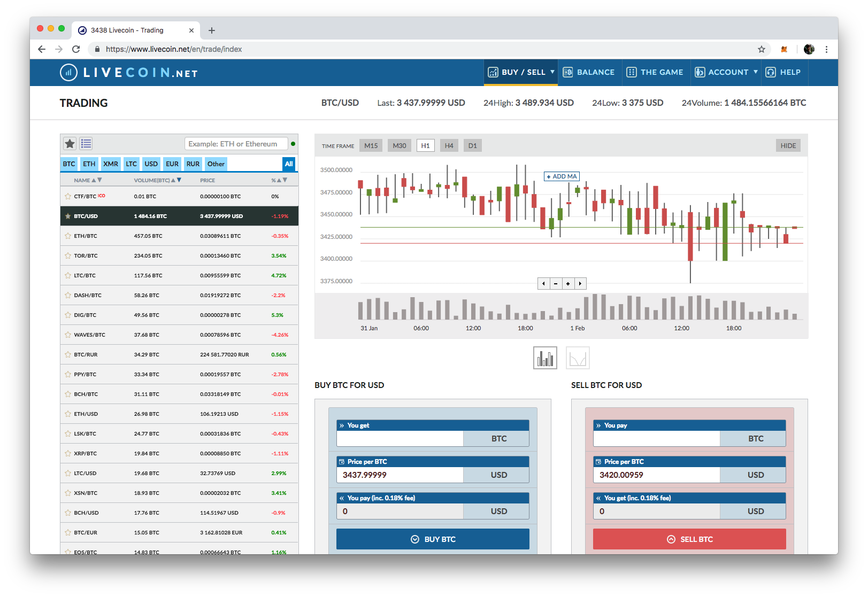Viewport: 868px width, 597px height.
Task: Show the USD market tab
Action: [151, 164]
